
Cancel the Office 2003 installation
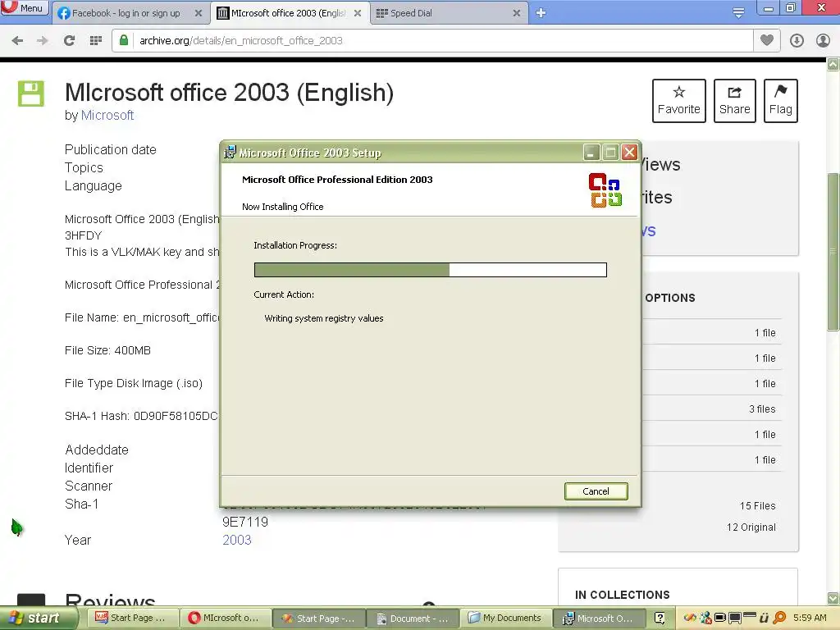coord(596,491)
